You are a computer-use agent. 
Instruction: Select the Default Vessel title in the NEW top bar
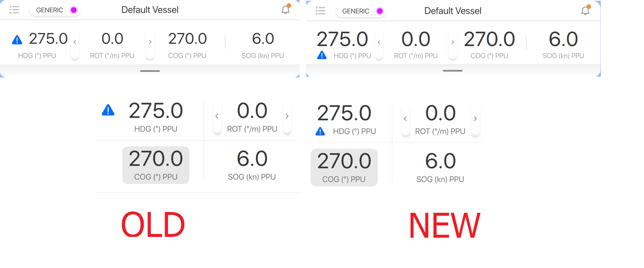pyautogui.click(x=453, y=11)
